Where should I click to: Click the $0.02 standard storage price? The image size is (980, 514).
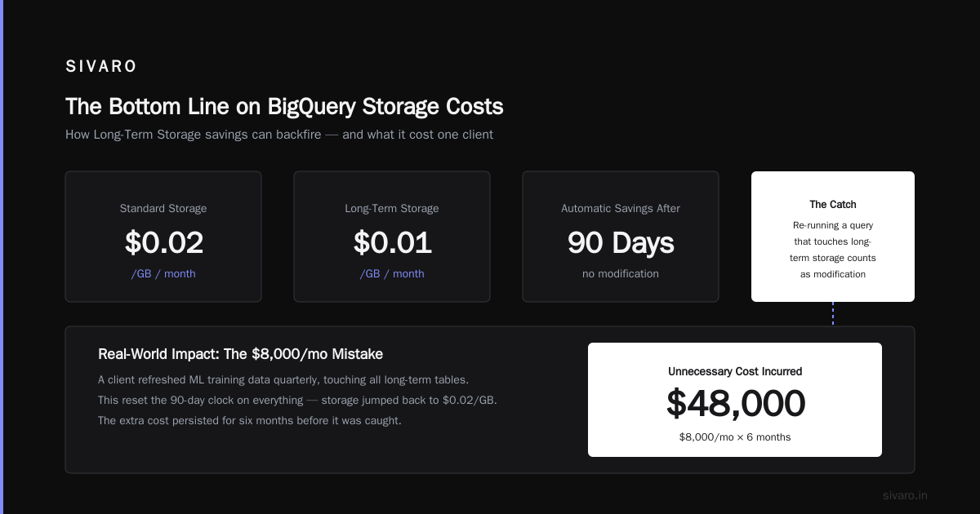pos(163,242)
